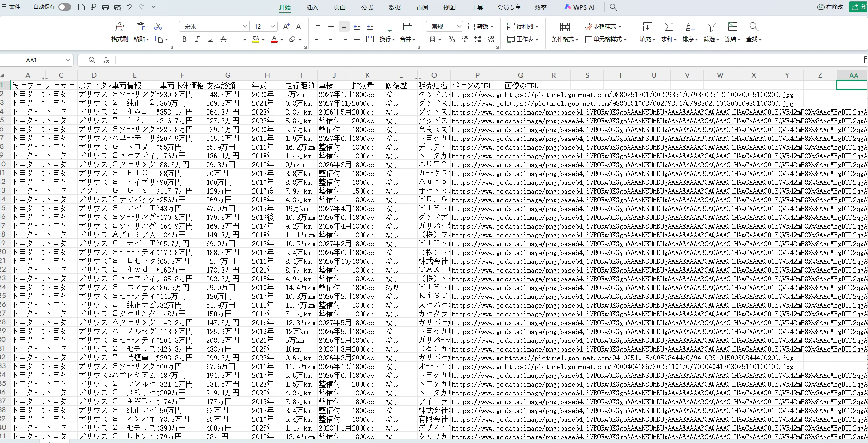Click the Decrease Indent icon
Screen dimensions: 868x443
click(x=357, y=26)
